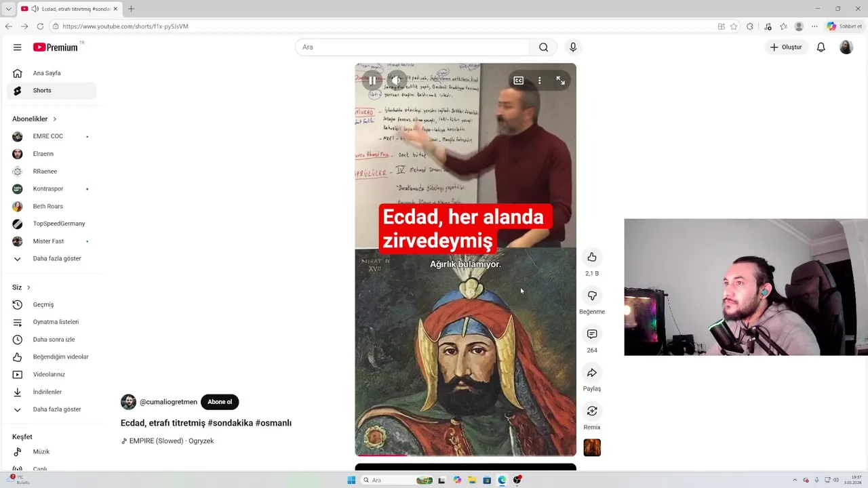Click the sound thumbnail below Remix
This screenshot has width=868, height=488.
click(592, 447)
